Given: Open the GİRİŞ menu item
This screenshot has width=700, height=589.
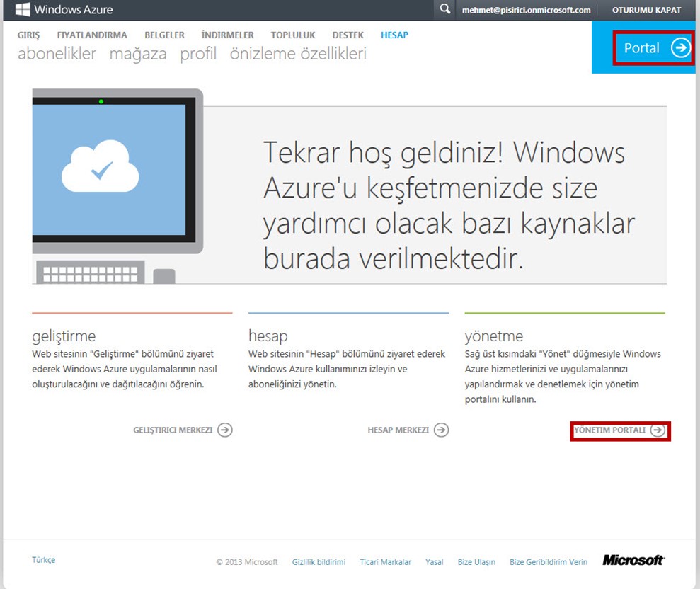Looking at the screenshot, I should point(28,35).
